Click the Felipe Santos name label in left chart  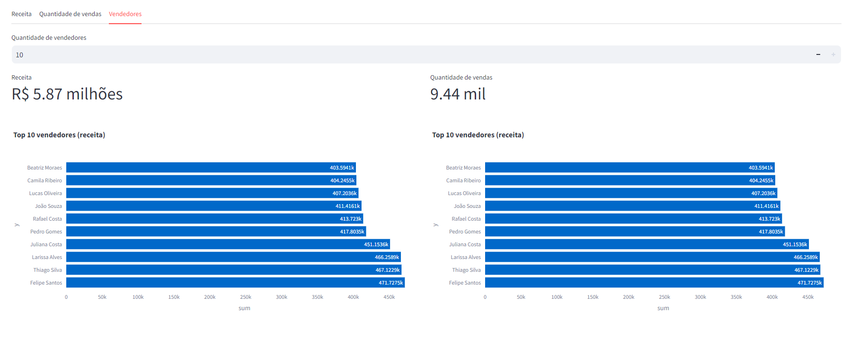(x=46, y=283)
